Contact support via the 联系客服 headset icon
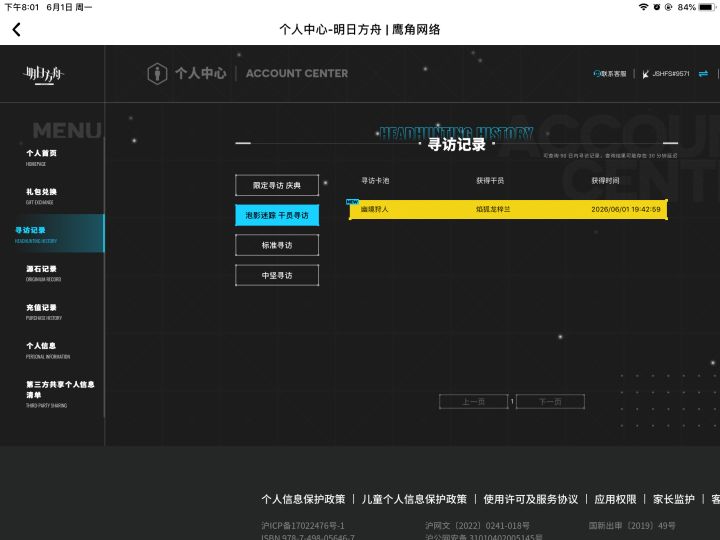The image size is (720, 540). [596, 73]
